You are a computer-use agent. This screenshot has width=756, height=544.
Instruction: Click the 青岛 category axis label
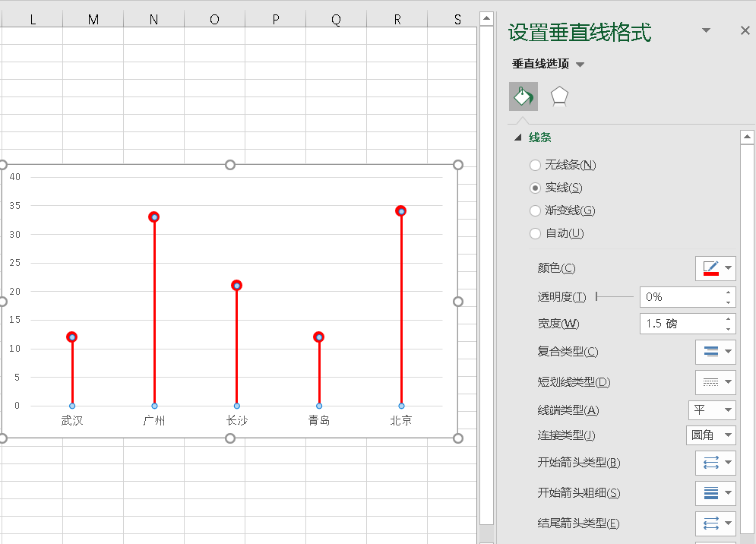coord(318,421)
